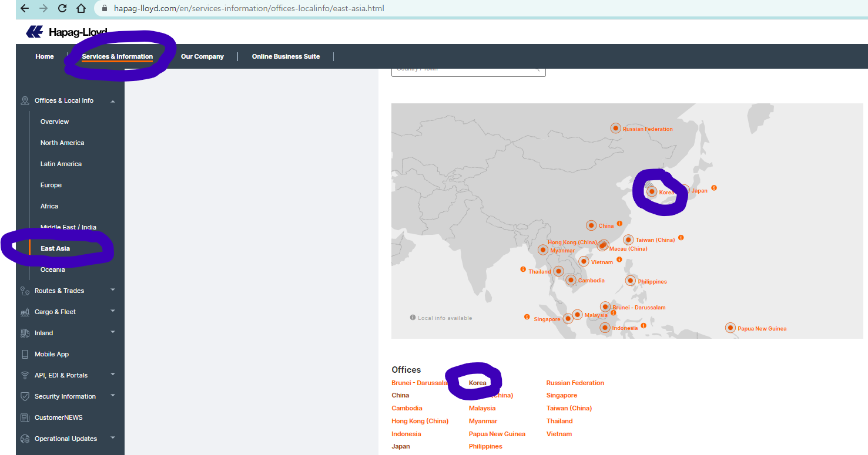Expand Routes & Trades section
The height and width of the screenshot is (455, 868).
point(113,289)
